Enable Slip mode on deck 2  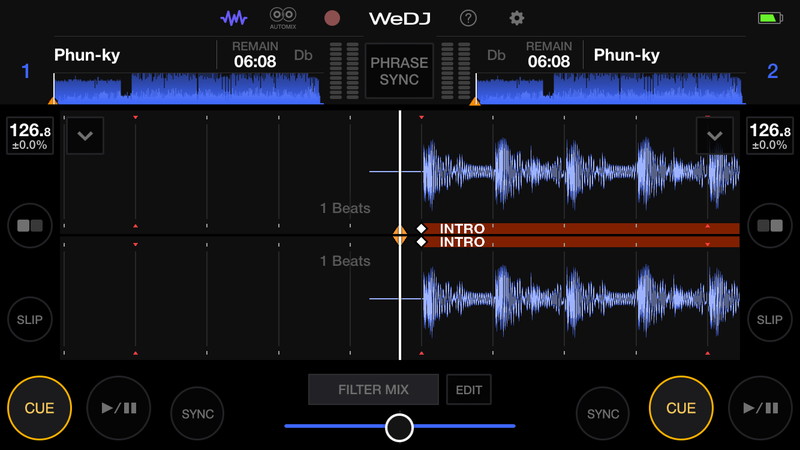click(770, 319)
